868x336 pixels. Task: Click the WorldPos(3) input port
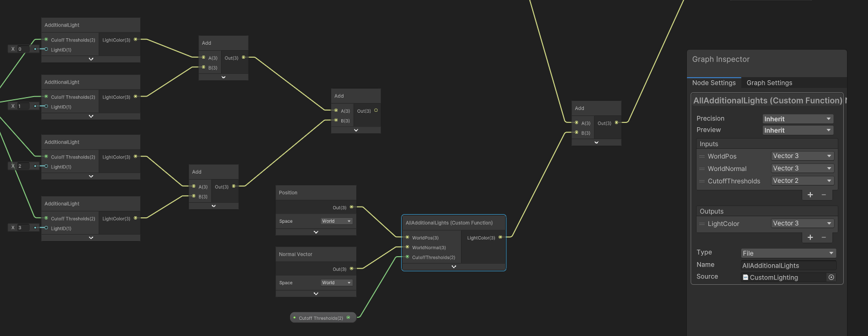408,237
